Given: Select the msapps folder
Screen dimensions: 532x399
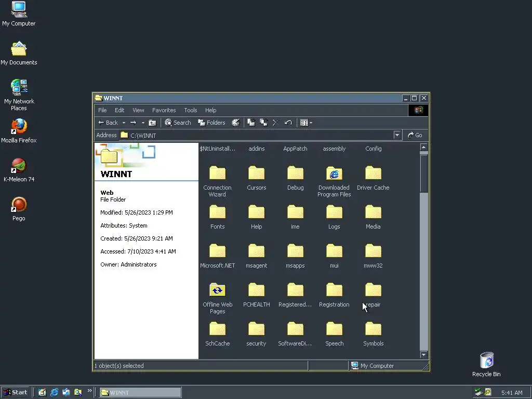Looking at the screenshot, I should click(x=295, y=256).
